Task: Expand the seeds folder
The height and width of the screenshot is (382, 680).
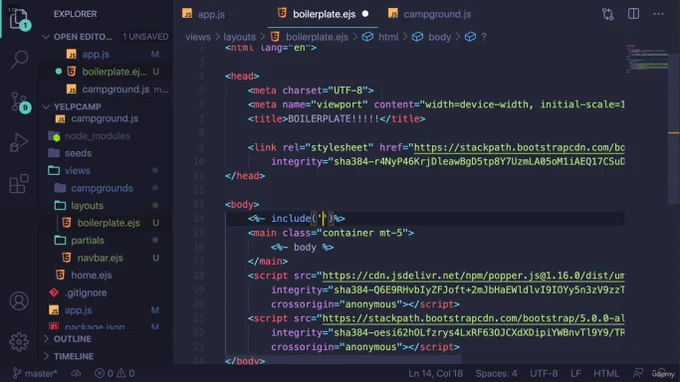Action: (x=78, y=153)
